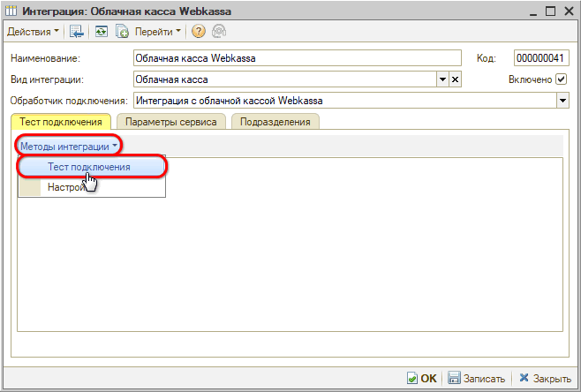Viewport: 581px width, 392px height.
Task: Switch to the Параметры сервиса tab
Action: [171, 122]
